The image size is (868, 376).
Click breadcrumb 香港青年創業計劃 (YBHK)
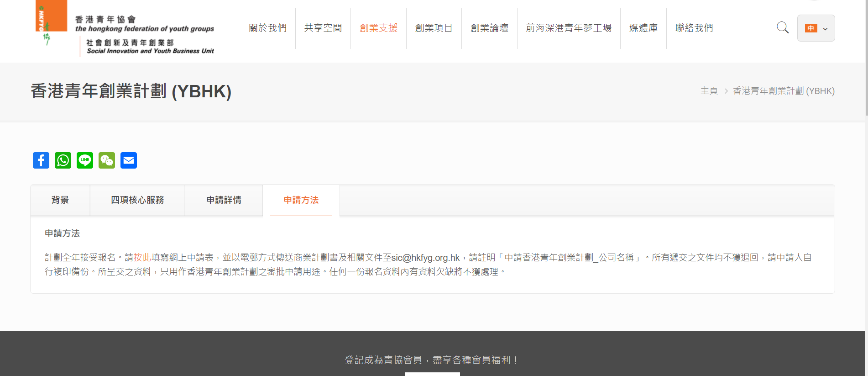tap(784, 91)
